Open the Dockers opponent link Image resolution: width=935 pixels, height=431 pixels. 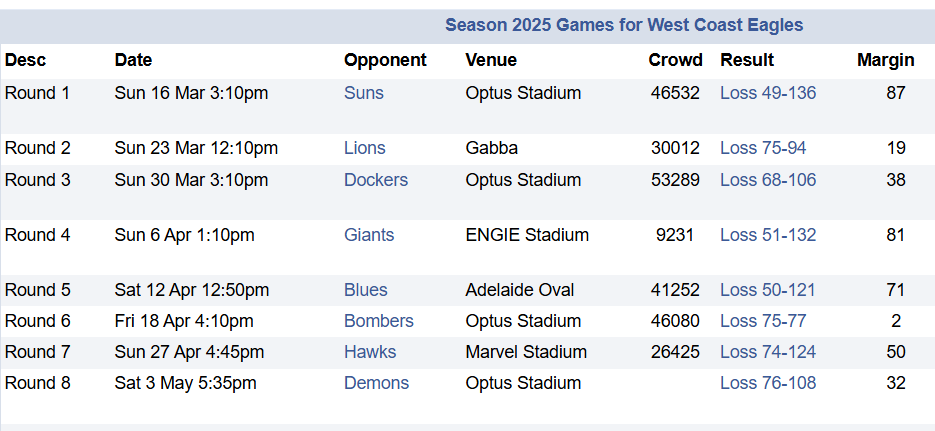(376, 180)
